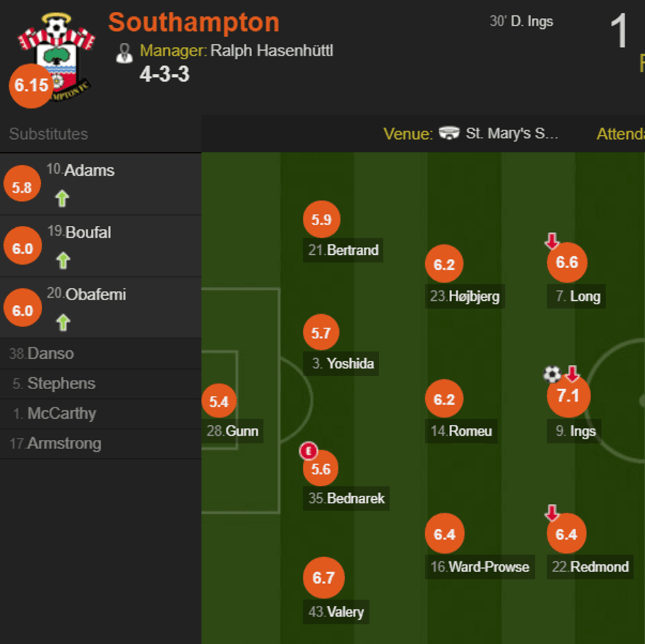The image size is (645, 644).
Task: Click the substituted-off arrow on Redmond
Action: [552, 513]
